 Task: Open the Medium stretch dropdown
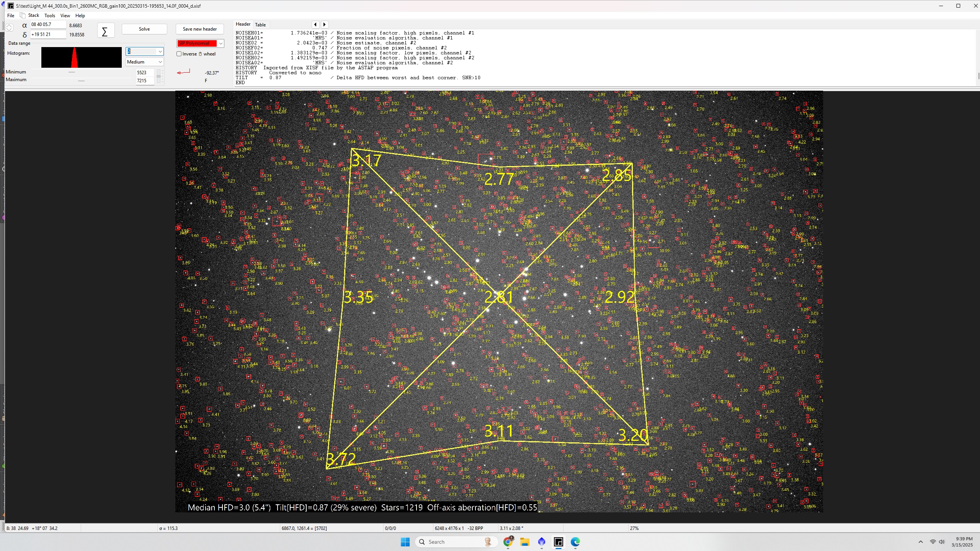click(145, 62)
